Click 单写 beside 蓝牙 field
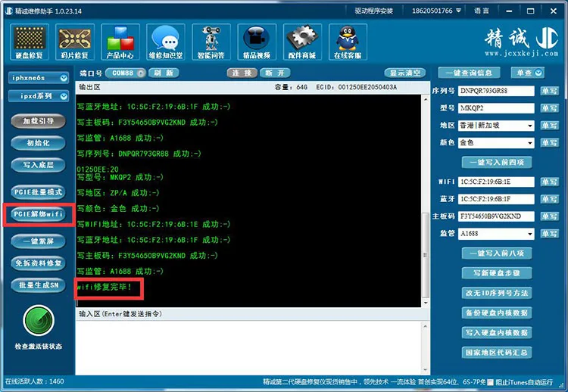Viewport: 568px width, 392px height. point(549,199)
